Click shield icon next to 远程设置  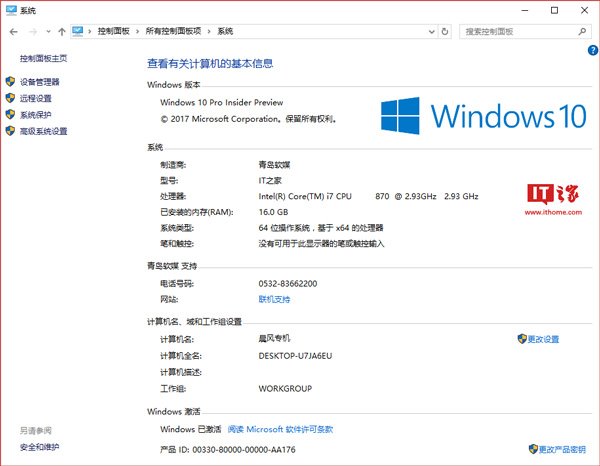11,98
